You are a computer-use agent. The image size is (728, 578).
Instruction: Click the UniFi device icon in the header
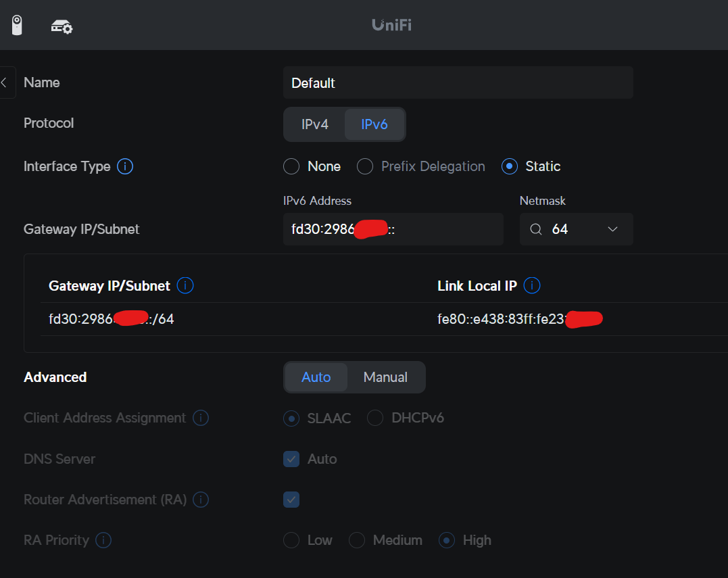point(17,25)
